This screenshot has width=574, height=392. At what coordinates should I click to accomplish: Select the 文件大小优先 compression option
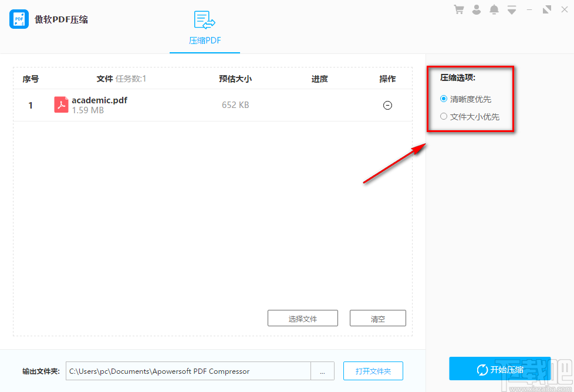point(444,116)
